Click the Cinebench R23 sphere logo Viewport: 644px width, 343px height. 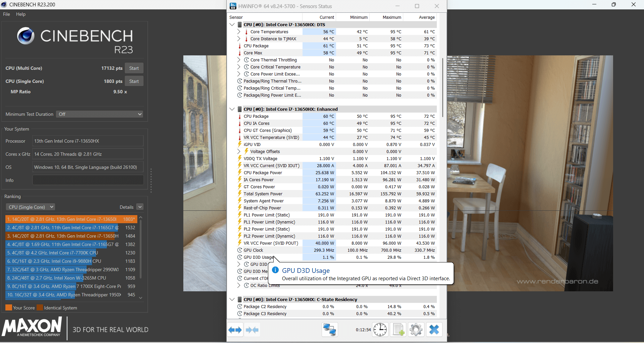[x=26, y=36]
